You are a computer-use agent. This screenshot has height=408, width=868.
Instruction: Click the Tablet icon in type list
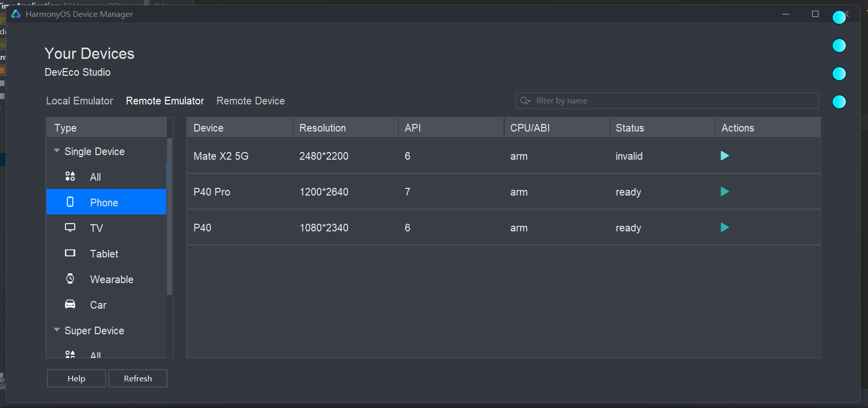point(70,253)
